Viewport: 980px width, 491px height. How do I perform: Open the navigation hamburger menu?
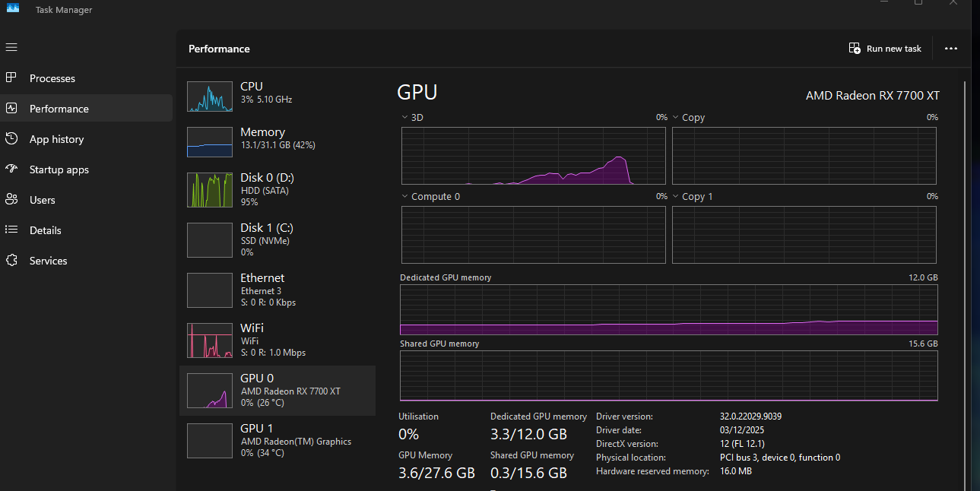[x=11, y=46]
